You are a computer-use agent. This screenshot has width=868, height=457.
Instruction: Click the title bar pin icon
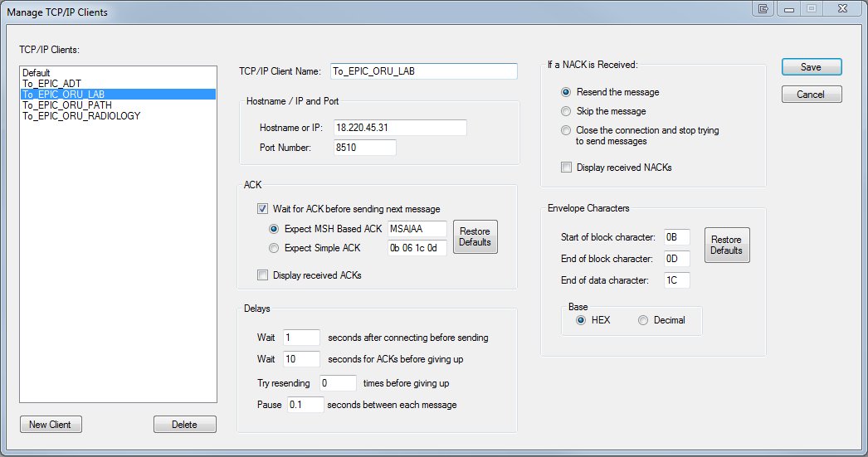point(763,9)
